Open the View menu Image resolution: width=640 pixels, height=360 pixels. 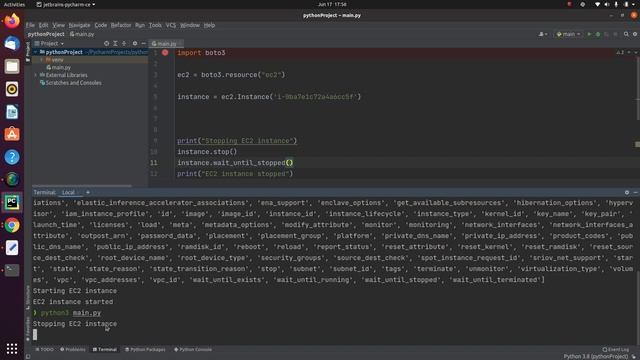[58, 25]
